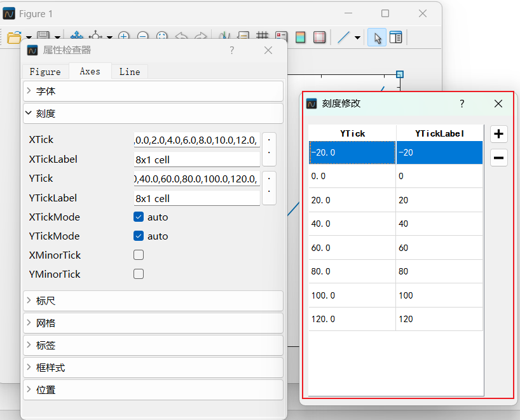Close the 刻度修改 dialog
This screenshot has height=420, width=520.
click(498, 104)
